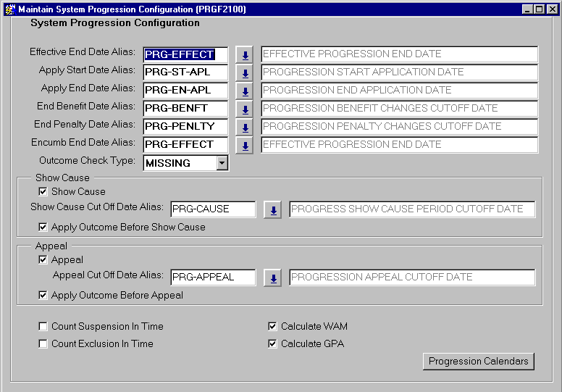Open Encumb End Date Alias lookup
The width and height of the screenshot is (562, 392).
[245, 146]
